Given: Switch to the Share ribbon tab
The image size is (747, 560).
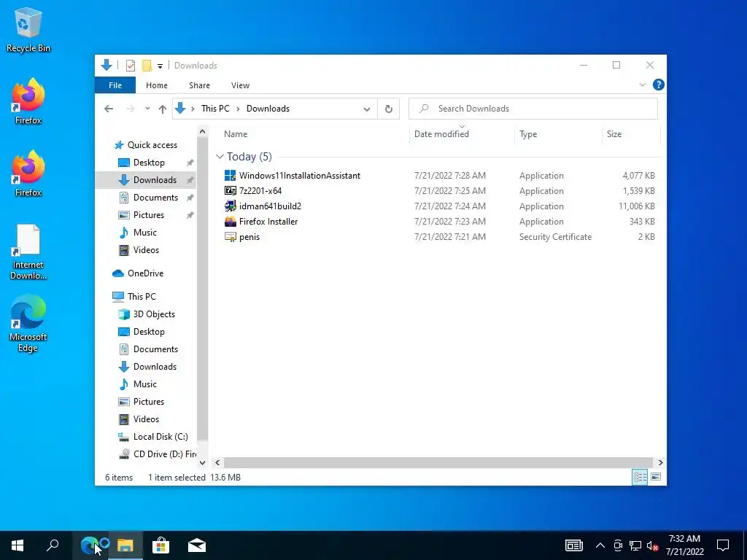Looking at the screenshot, I should click(199, 85).
